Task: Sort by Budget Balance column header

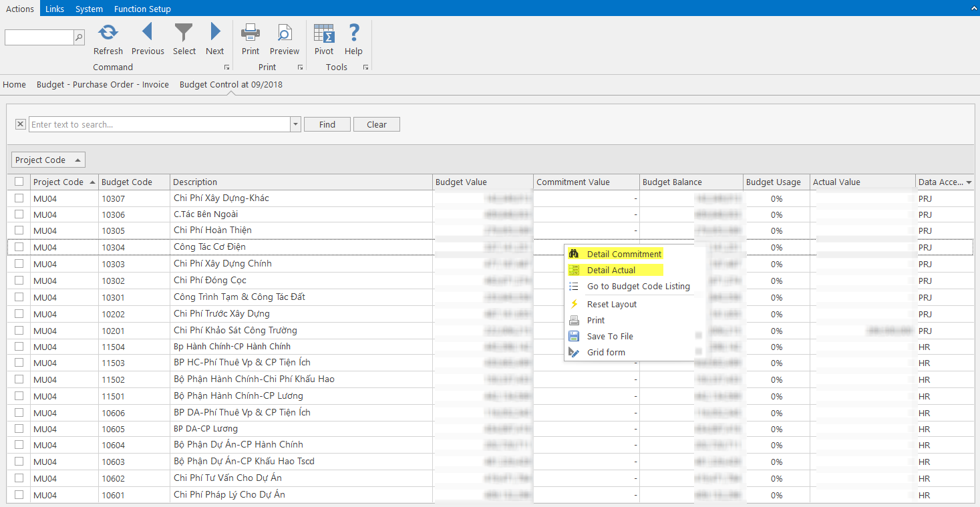Action: point(691,182)
